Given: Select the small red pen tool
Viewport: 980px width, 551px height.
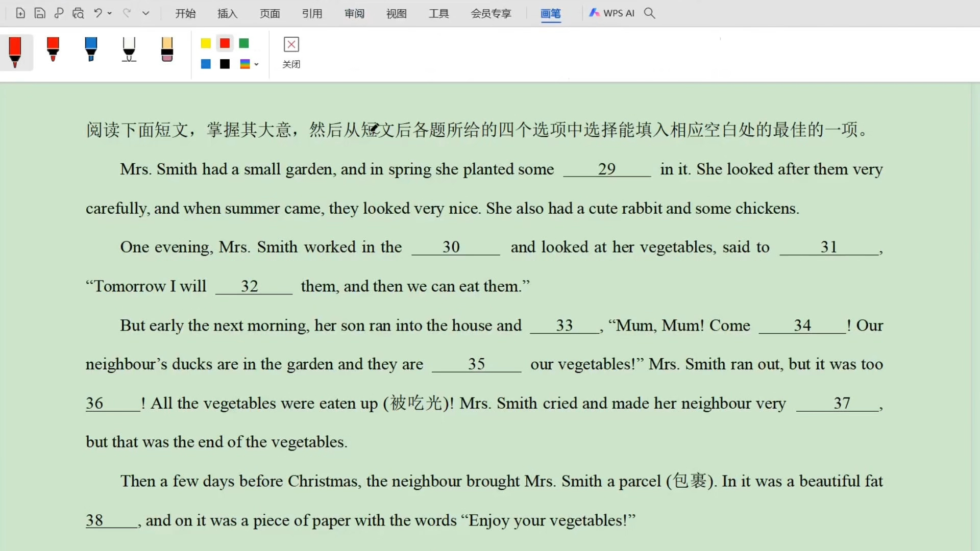Looking at the screenshot, I should coord(53,49).
